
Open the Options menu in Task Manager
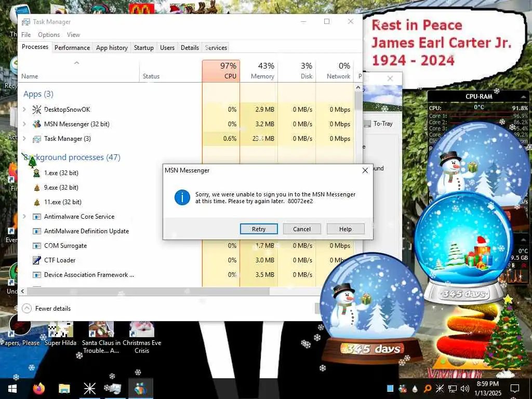49,35
